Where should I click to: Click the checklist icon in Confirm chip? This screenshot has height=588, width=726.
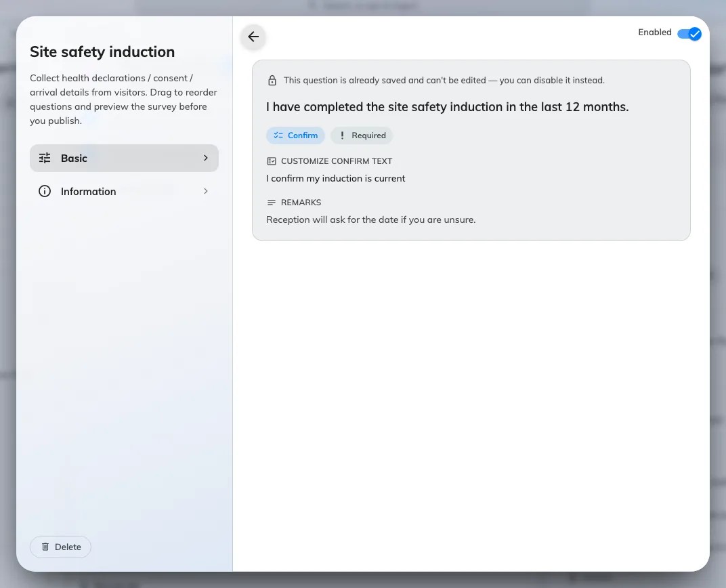[278, 135]
